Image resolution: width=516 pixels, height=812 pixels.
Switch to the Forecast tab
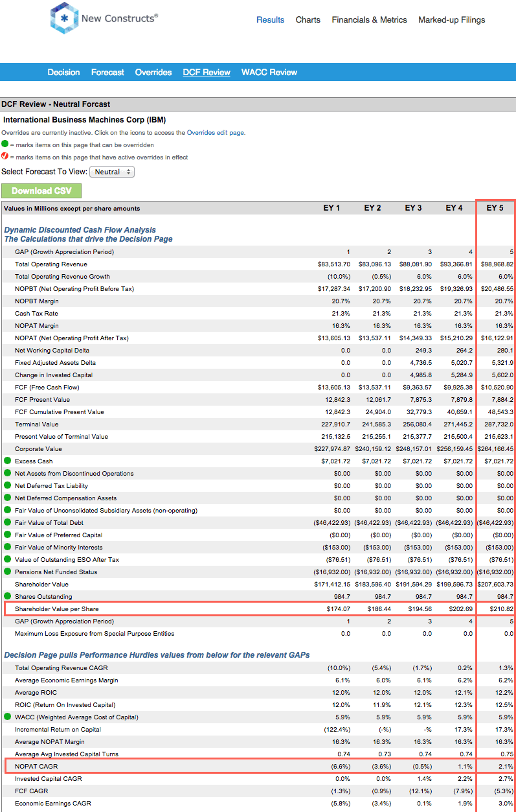tap(107, 72)
